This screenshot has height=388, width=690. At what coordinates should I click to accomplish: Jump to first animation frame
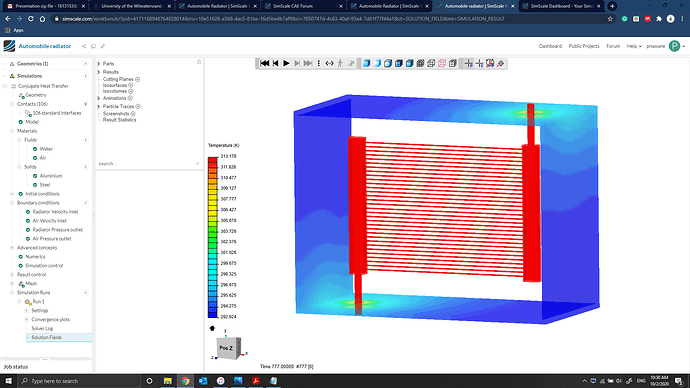click(x=264, y=63)
